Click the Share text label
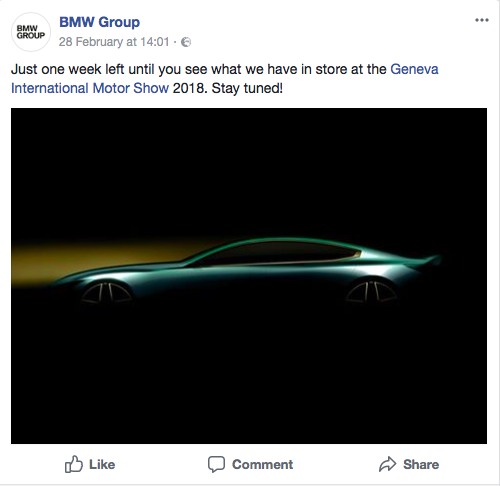The image size is (500, 486). pos(421,464)
